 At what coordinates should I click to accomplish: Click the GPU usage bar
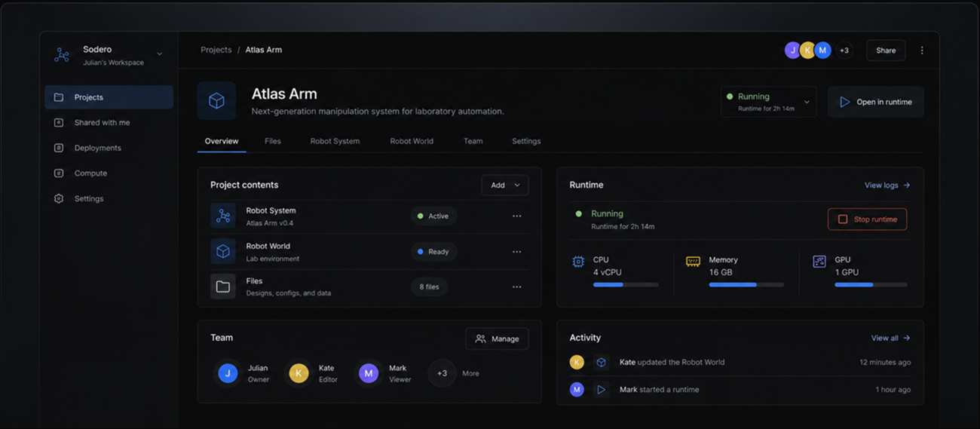click(871, 285)
